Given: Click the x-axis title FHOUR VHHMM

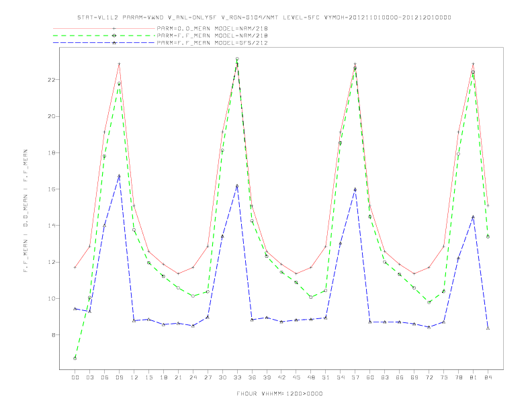Looking at the screenshot, I should pyautogui.click(x=279, y=394).
